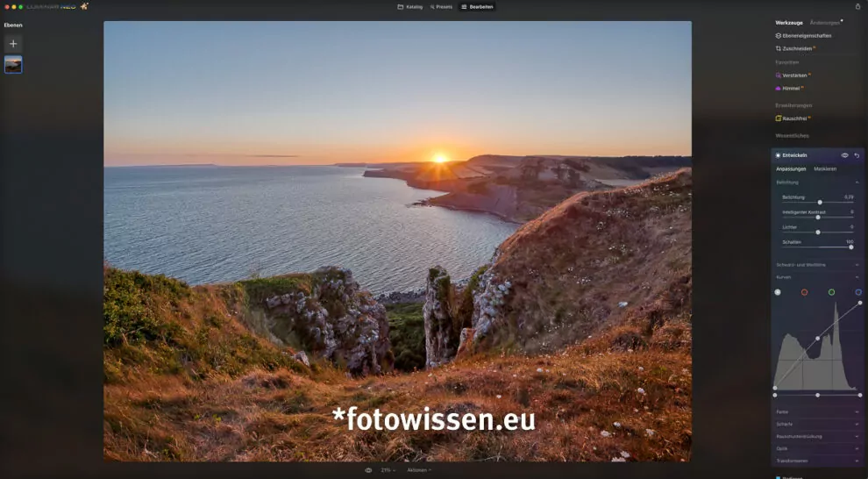Expand the Transformieren section
The width and height of the screenshot is (868, 479).
(x=818, y=461)
